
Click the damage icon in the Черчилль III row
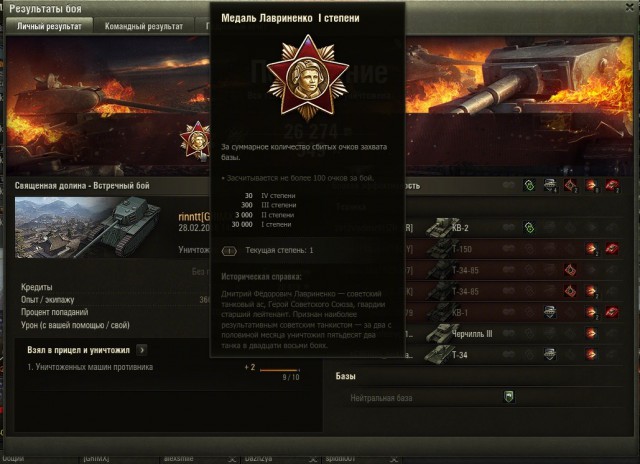591,333
